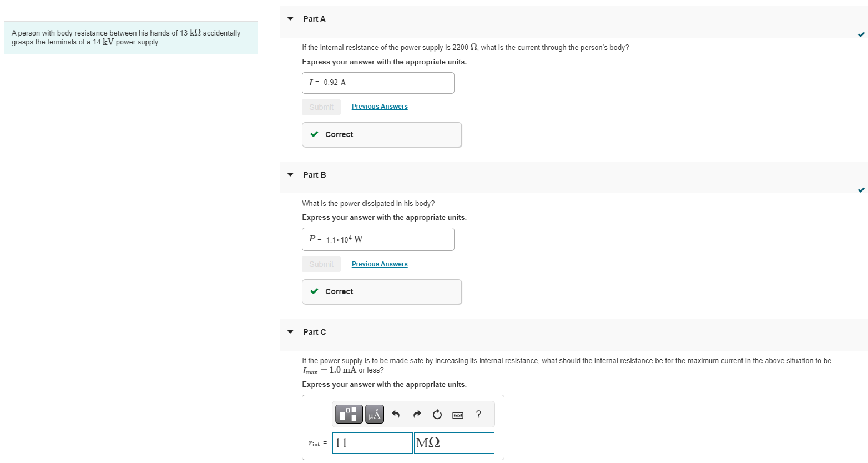The image size is (868, 463).
Task: Click Part A answer box 0.92 A
Action: pyautogui.click(x=378, y=83)
